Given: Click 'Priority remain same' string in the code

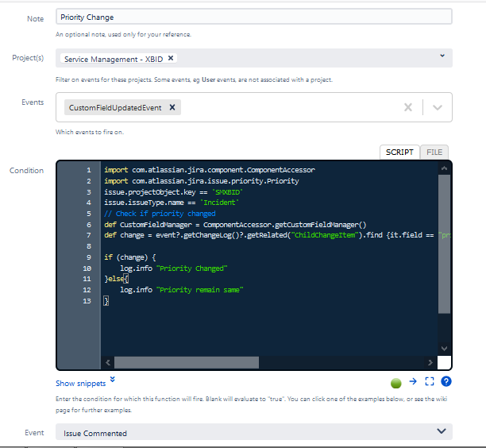Looking at the screenshot, I should pyautogui.click(x=199, y=290).
